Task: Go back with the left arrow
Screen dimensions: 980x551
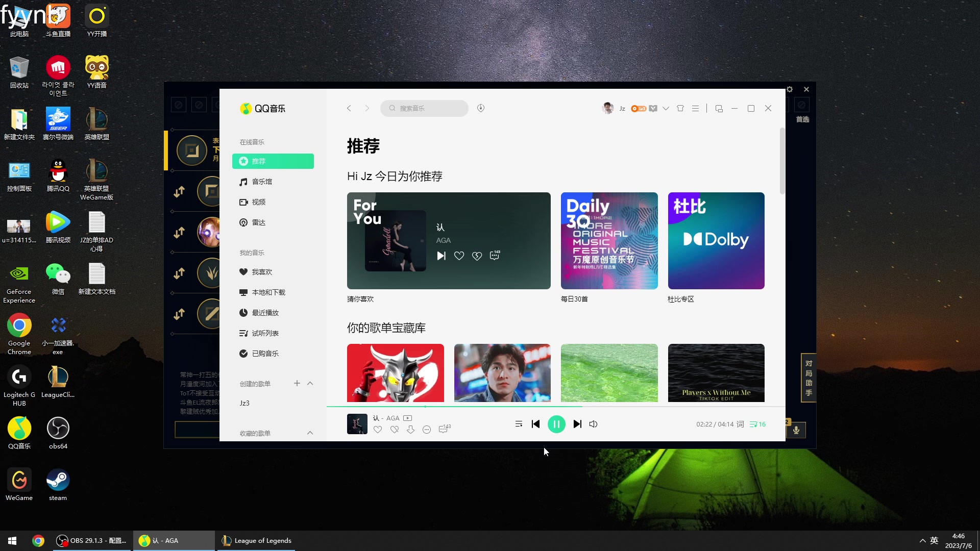Action: click(x=349, y=108)
